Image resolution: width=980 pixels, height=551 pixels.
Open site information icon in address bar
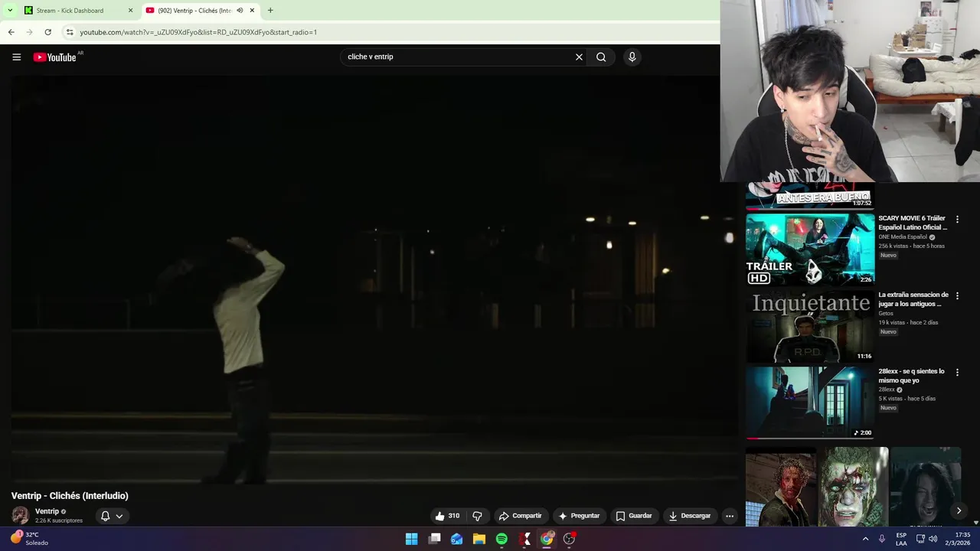70,32
